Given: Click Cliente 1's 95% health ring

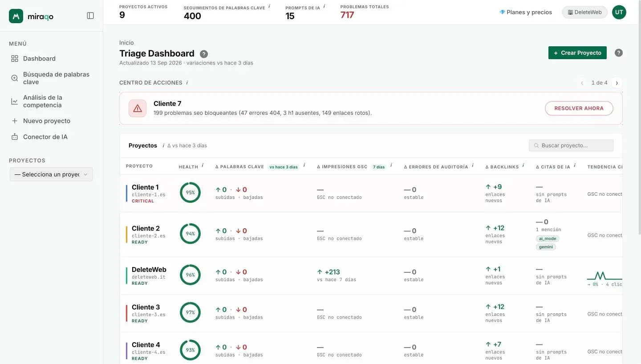Looking at the screenshot, I should pyautogui.click(x=190, y=193).
